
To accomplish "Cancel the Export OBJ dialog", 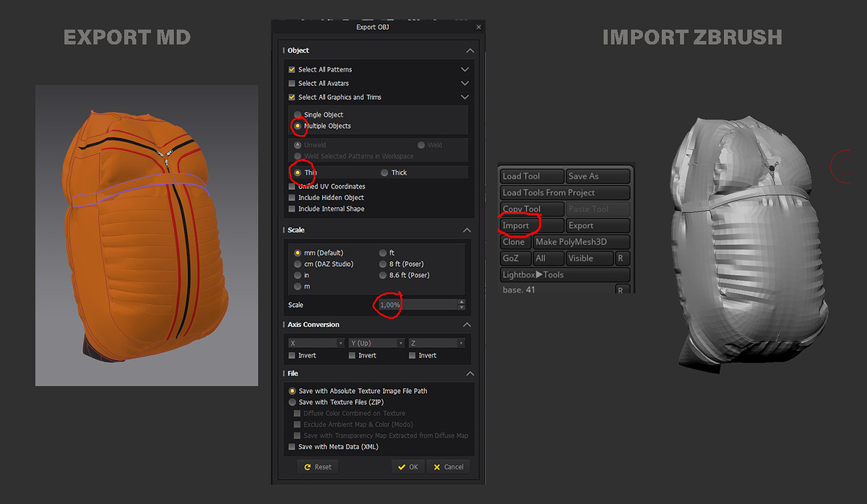I will (x=449, y=467).
